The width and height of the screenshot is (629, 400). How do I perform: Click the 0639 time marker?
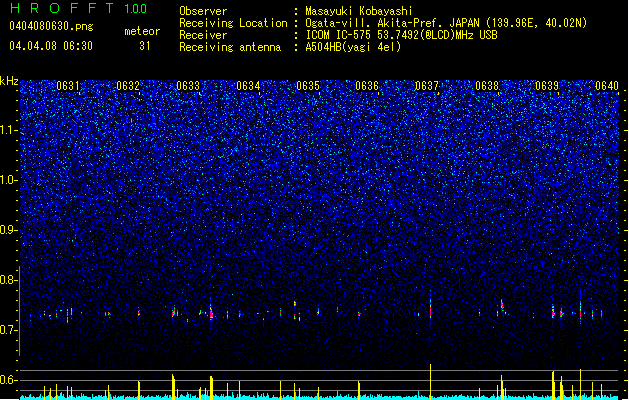pyautogui.click(x=547, y=86)
